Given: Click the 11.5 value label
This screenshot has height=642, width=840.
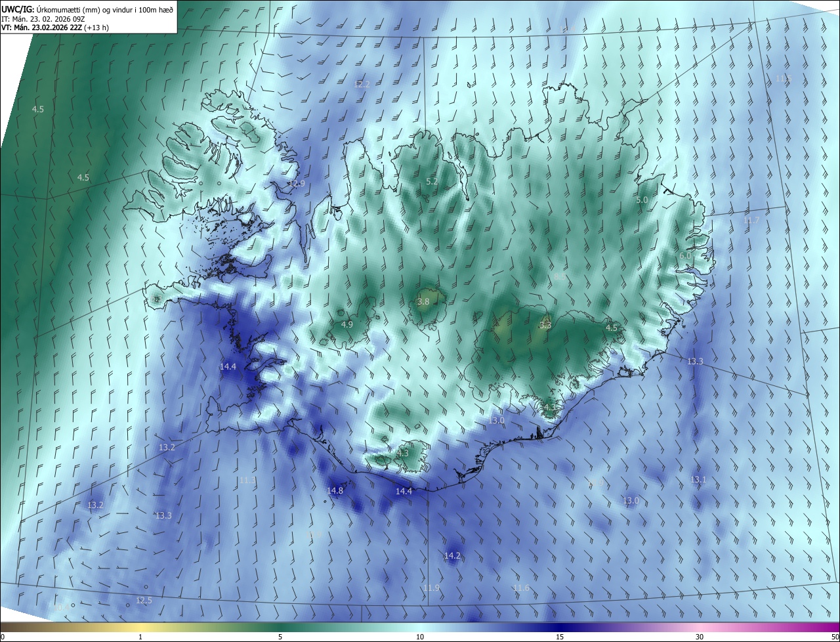Looking at the screenshot, I should pyautogui.click(x=784, y=79).
